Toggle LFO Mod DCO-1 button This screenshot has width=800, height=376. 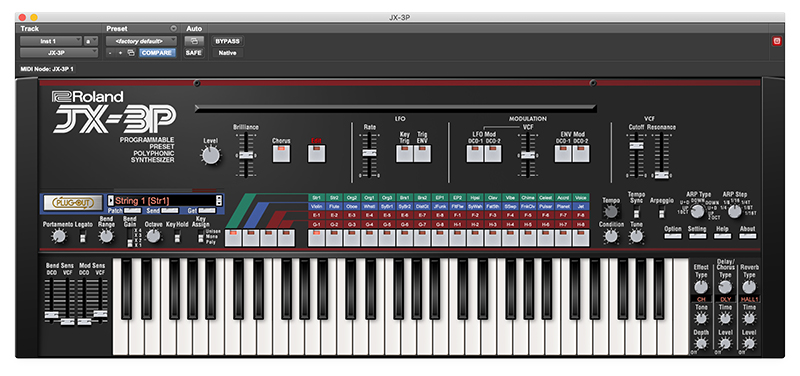pyautogui.click(x=475, y=154)
